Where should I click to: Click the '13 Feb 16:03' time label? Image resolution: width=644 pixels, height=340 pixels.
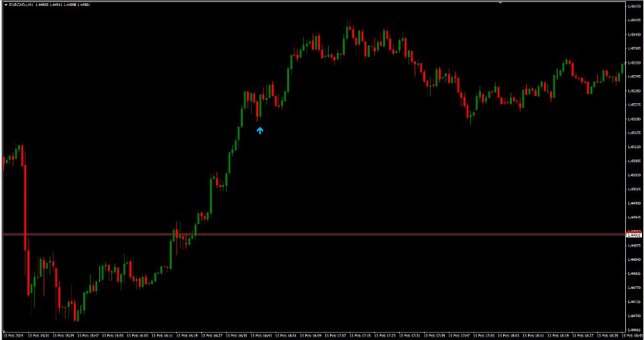click(138, 335)
